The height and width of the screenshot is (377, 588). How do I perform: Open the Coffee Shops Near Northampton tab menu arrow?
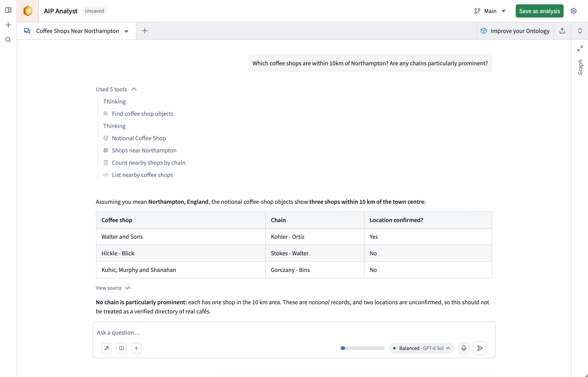coord(126,31)
